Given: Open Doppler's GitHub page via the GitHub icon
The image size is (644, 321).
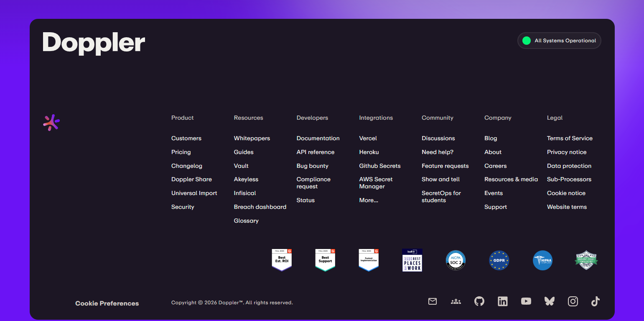Looking at the screenshot, I should point(479,301).
